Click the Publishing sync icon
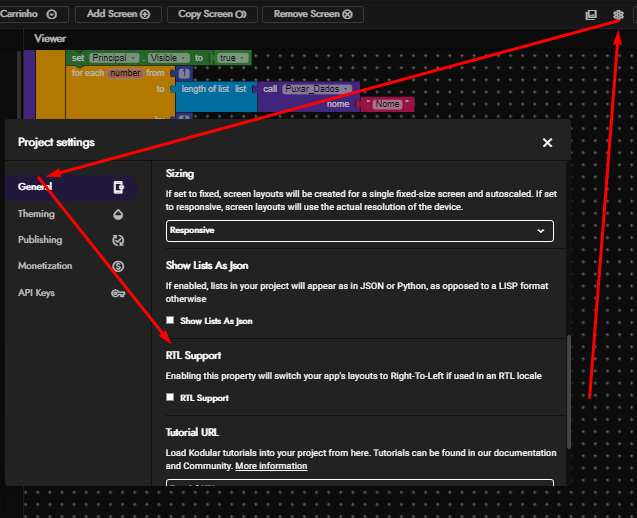This screenshot has height=518, width=637. tap(118, 240)
